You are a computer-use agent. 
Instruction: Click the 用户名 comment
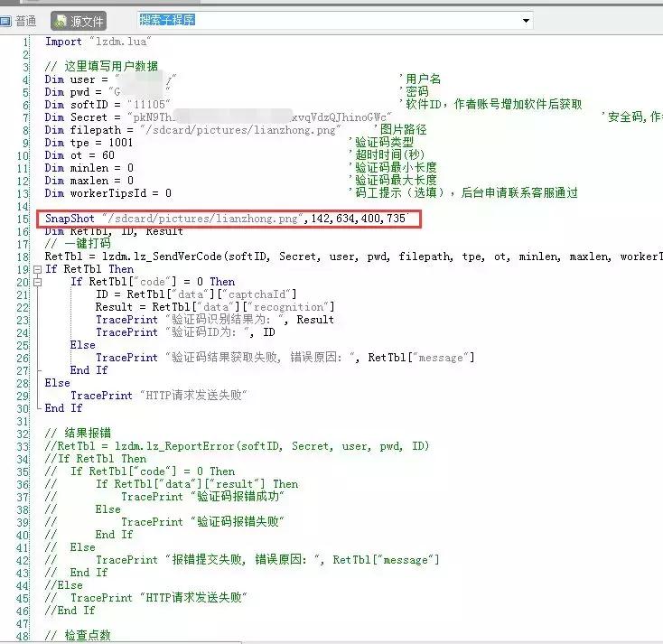point(419,79)
